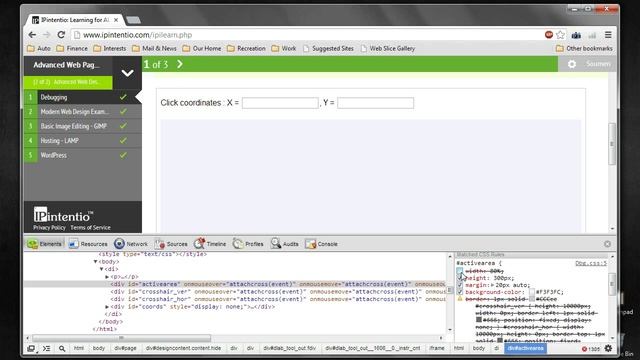Select iframe in the breadcrumb bar
This screenshot has height=360, width=640.
437,348
